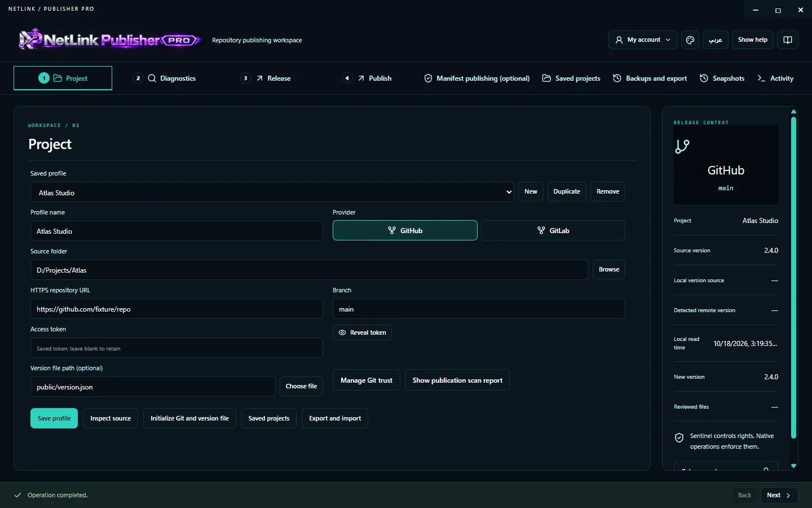Image resolution: width=812 pixels, height=508 pixels.
Task: Create a New profile
Action: (531, 191)
